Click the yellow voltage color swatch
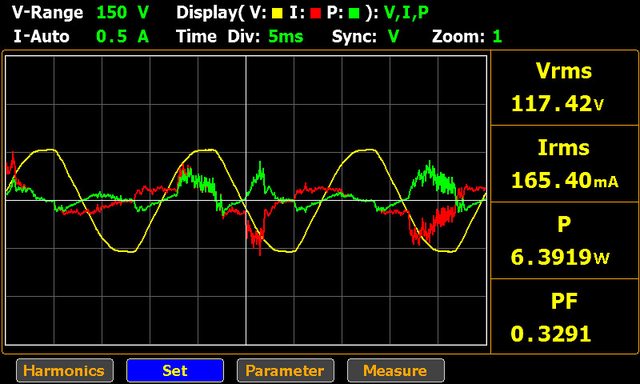 click(278, 13)
